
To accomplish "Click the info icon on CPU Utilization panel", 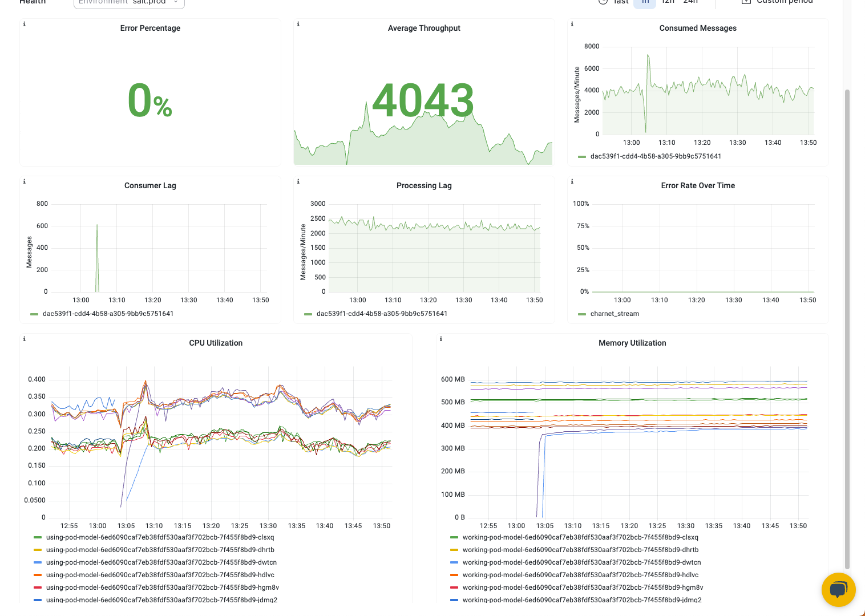I will pos(24,338).
